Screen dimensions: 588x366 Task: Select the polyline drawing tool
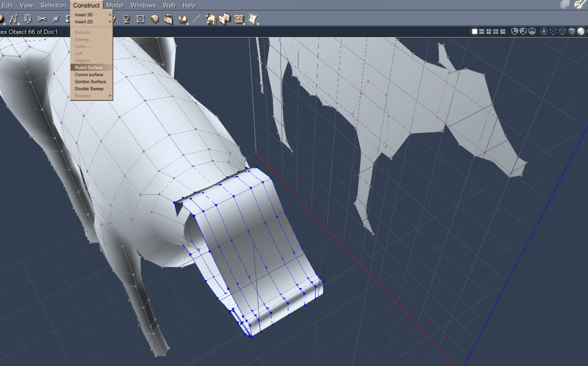pyautogui.click(x=13, y=19)
